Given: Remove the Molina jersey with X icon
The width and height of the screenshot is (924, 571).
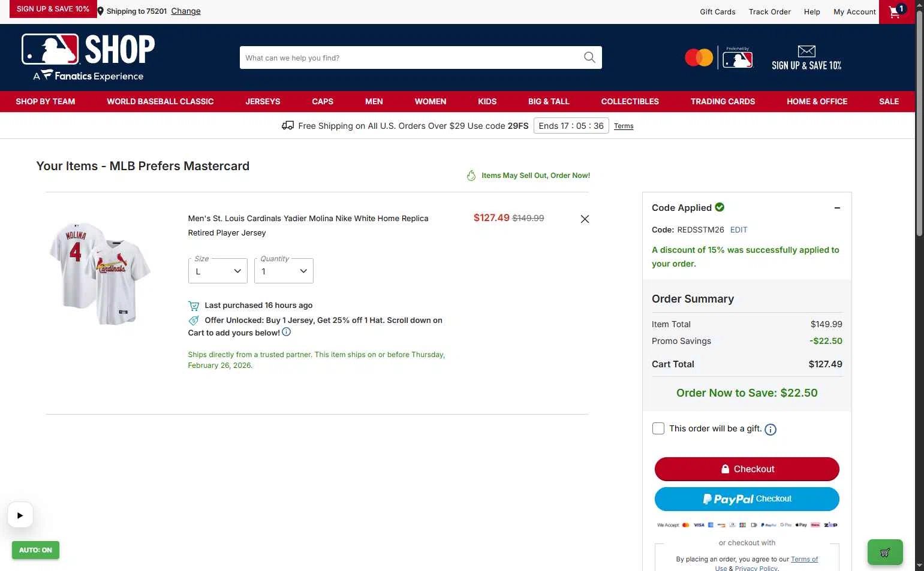Looking at the screenshot, I should [585, 219].
